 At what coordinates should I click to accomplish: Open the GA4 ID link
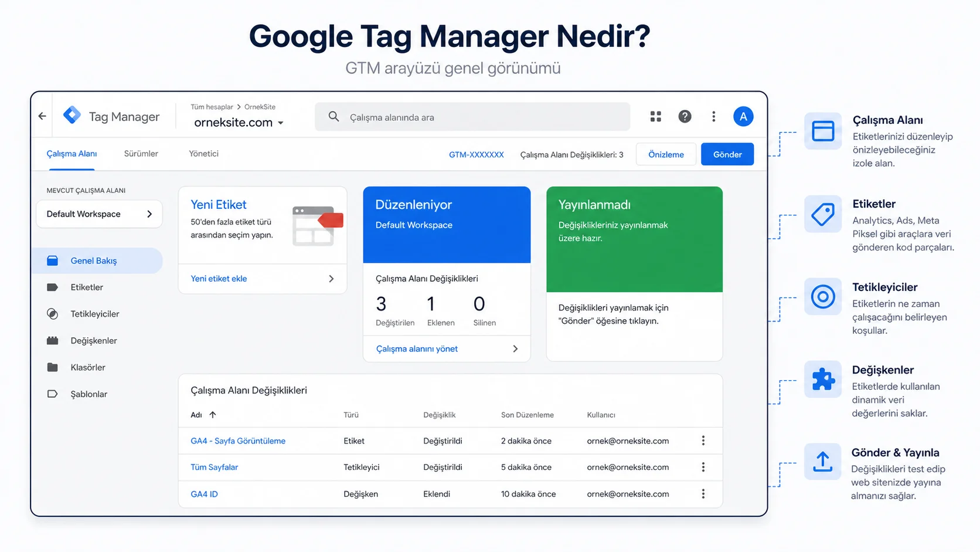[204, 494]
